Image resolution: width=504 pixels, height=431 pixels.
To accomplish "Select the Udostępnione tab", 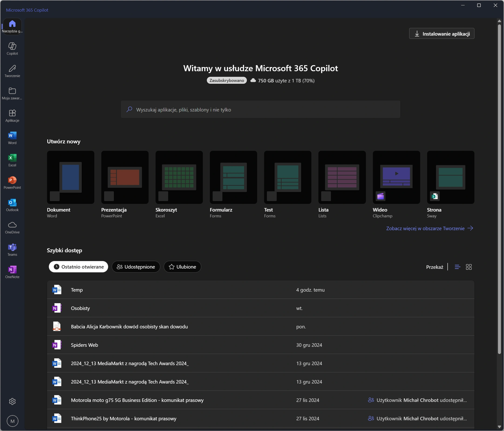I will point(136,267).
